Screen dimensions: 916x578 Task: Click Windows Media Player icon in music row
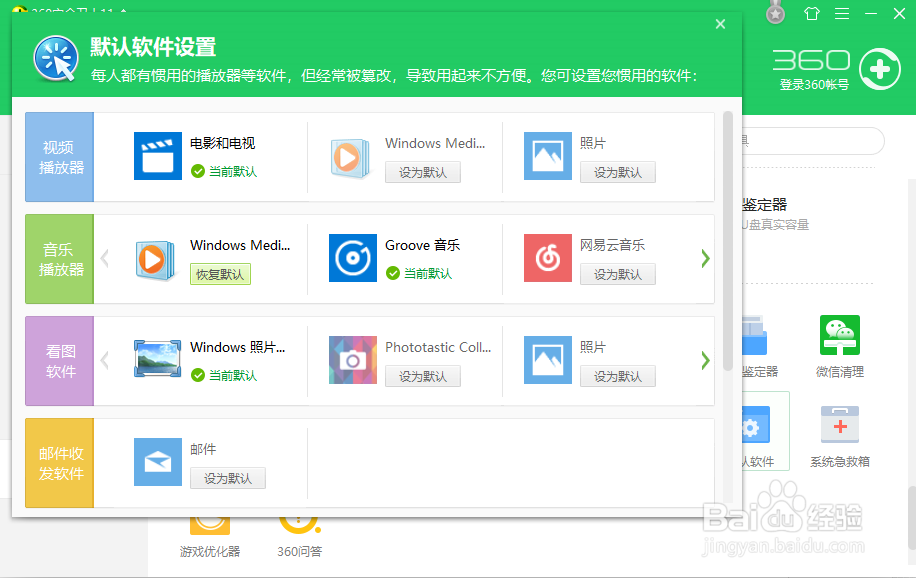click(x=155, y=259)
